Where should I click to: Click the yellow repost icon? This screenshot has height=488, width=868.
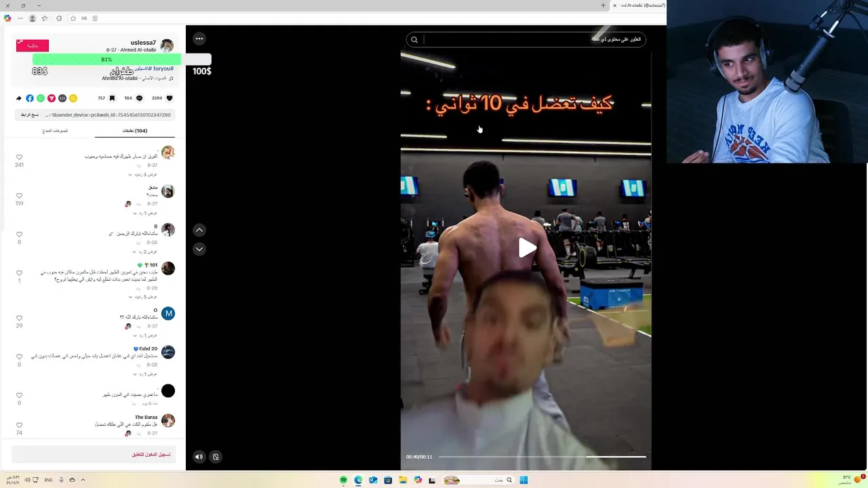[x=73, y=98]
